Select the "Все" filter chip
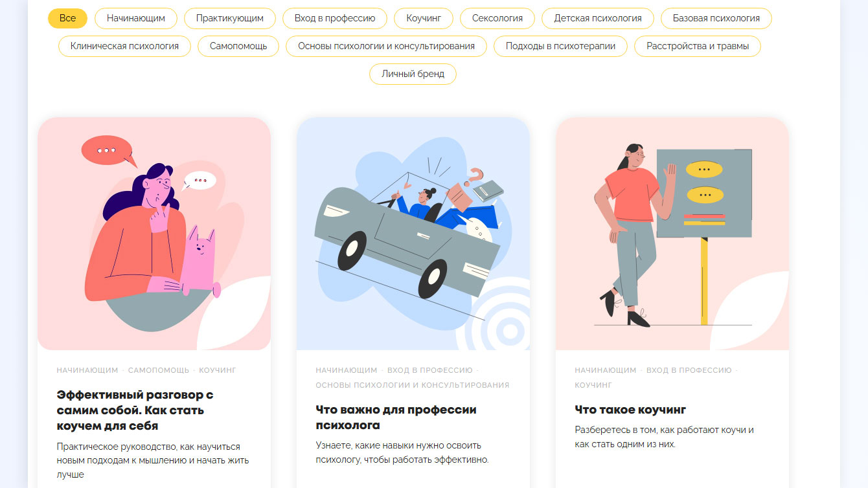Screen dimensions: 868x488 (67, 18)
